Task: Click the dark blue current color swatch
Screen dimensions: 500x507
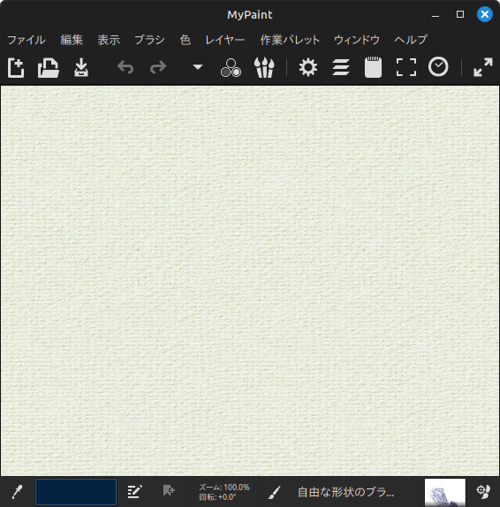Action: (76, 492)
